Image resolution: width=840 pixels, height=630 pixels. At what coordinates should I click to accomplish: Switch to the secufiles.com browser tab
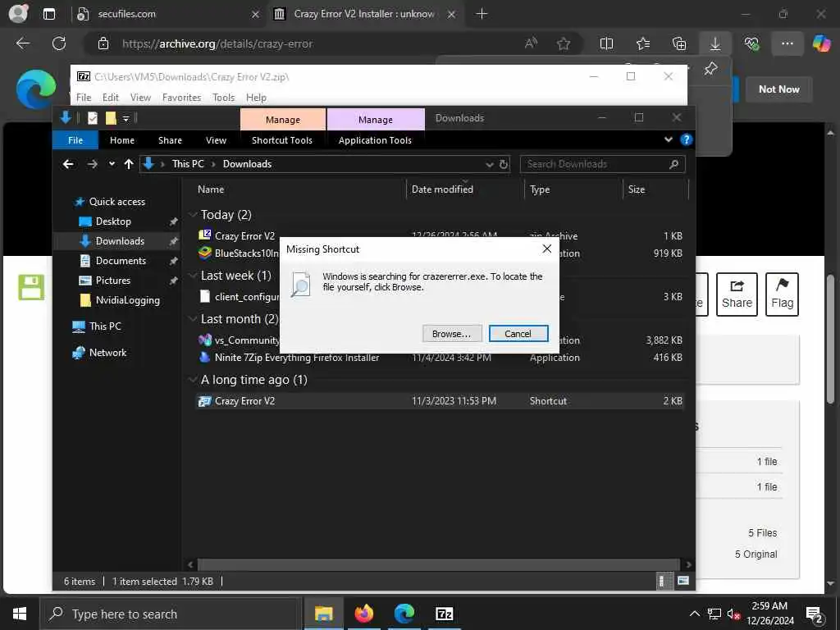click(167, 14)
